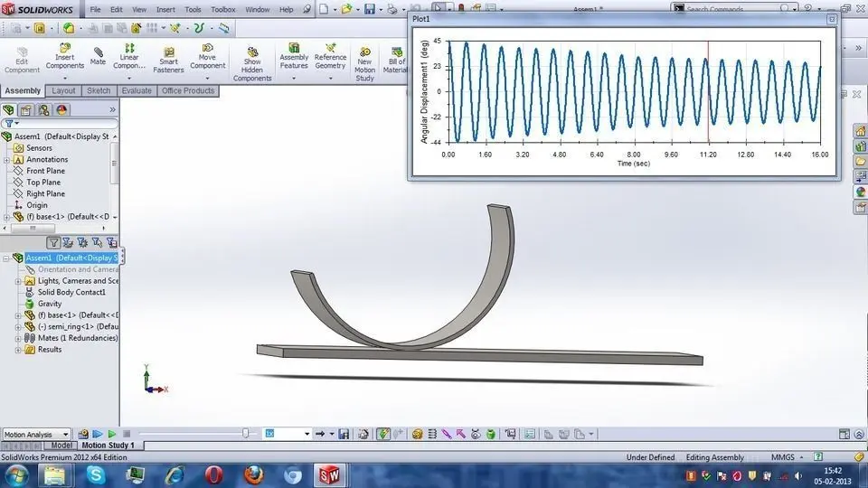Move the motion playback time slider
Viewport: 868px width, 488px height.
point(245,435)
